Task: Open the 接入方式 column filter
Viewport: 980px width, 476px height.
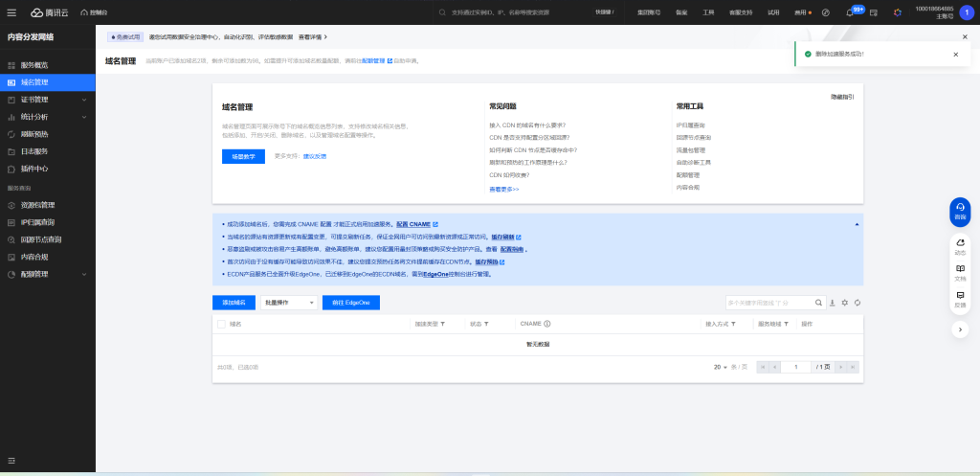Action: [733, 325]
